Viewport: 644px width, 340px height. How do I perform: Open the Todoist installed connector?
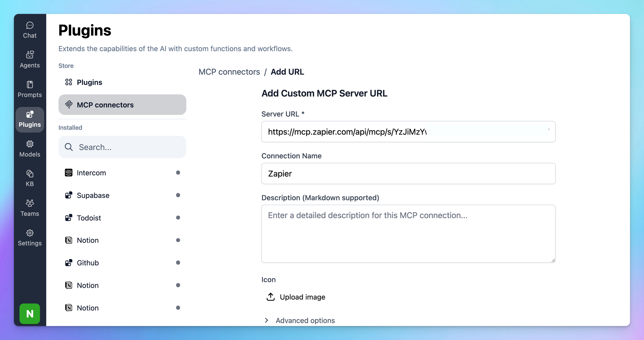tap(89, 218)
